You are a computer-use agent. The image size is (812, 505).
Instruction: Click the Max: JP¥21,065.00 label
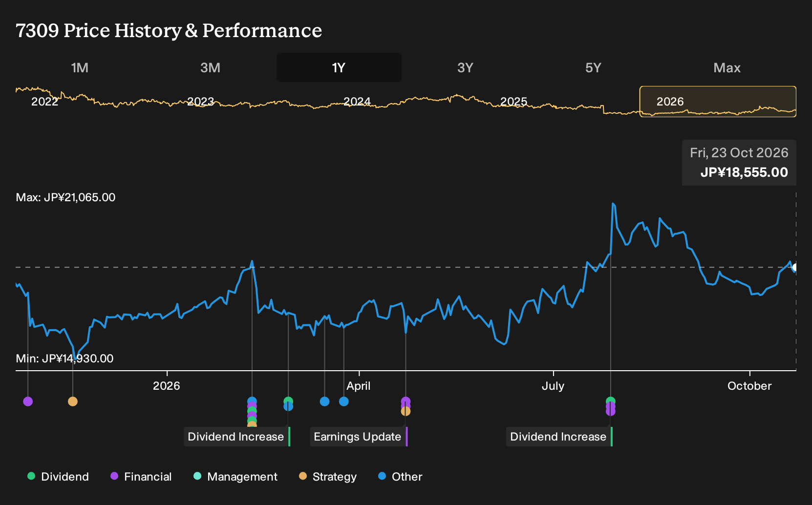[x=66, y=197]
